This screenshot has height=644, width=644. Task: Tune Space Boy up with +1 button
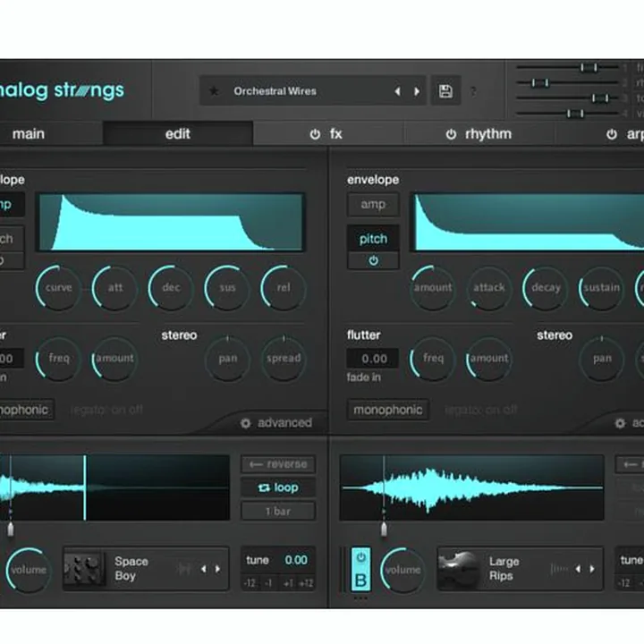[288, 583]
